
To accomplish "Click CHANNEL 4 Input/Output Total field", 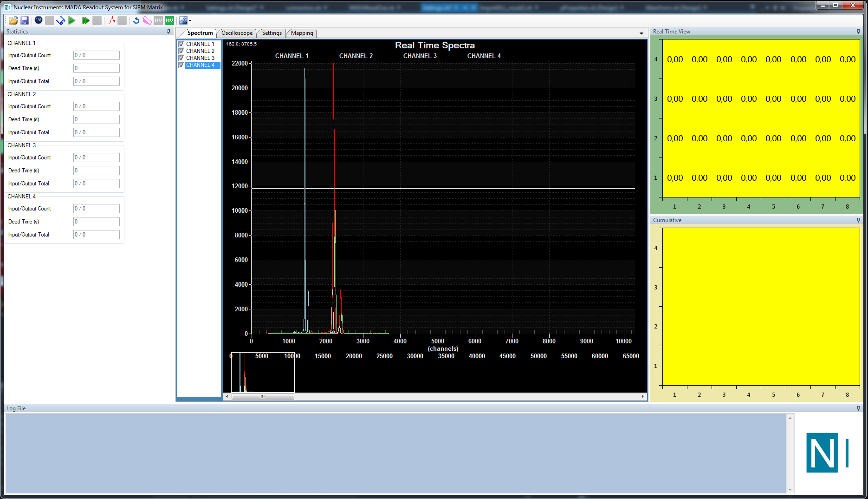I will tap(96, 235).
